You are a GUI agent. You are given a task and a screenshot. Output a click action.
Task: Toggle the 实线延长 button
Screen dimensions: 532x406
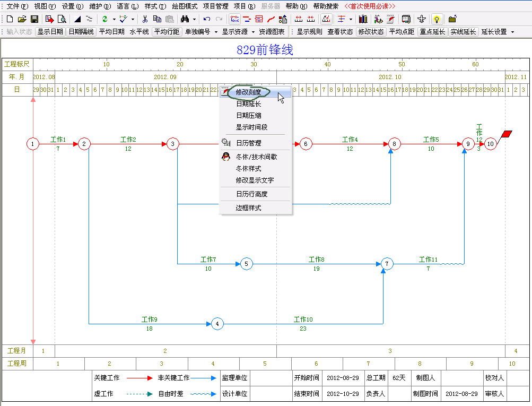pyautogui.click(x=464, y=31)
